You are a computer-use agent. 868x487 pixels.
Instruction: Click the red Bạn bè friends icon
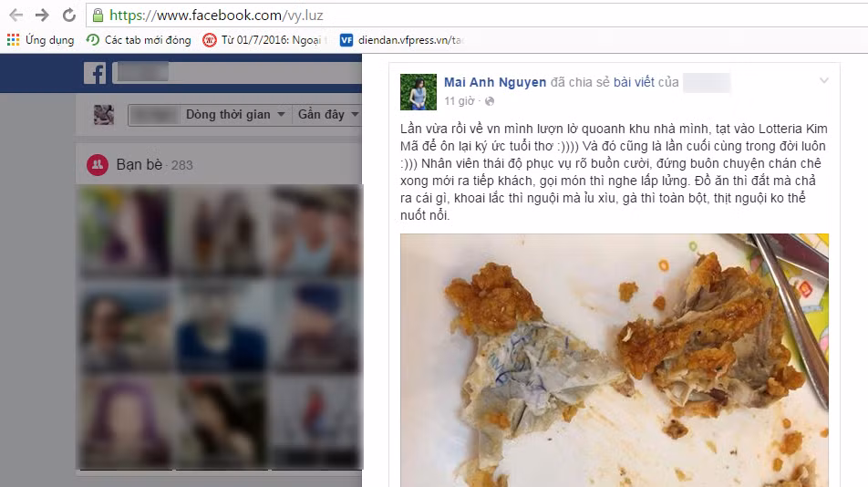[98, 164]
